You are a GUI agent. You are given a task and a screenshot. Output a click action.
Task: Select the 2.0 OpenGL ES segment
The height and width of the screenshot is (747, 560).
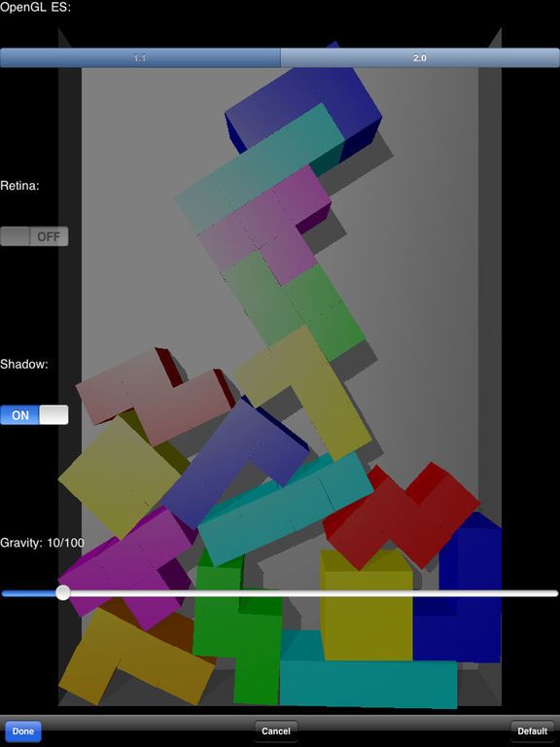420,57
